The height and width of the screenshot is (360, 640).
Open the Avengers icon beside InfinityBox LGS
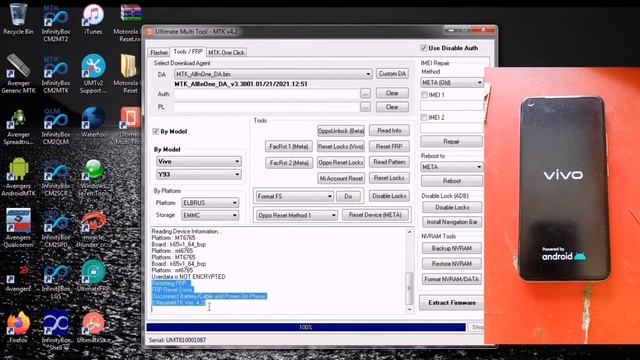[18, 279]
